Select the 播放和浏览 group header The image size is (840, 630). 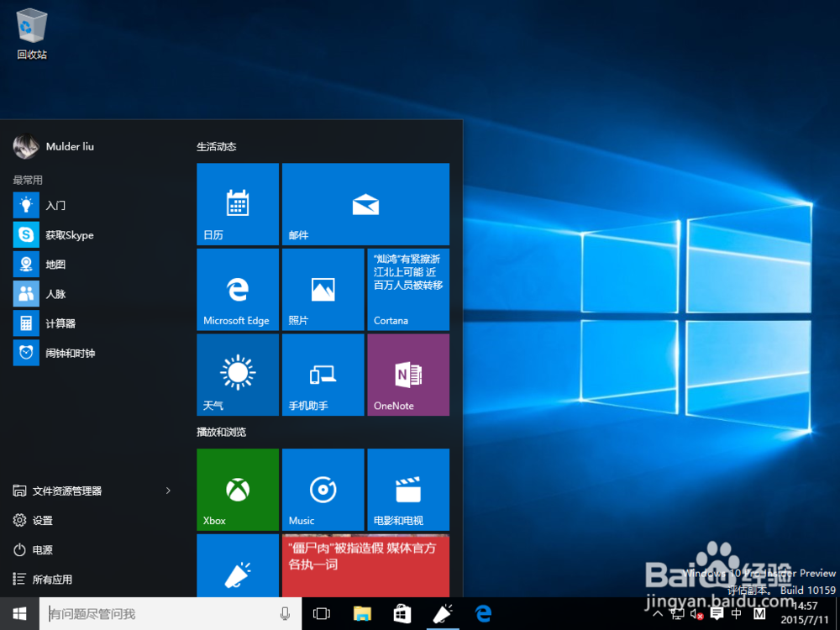click(221, 432)
